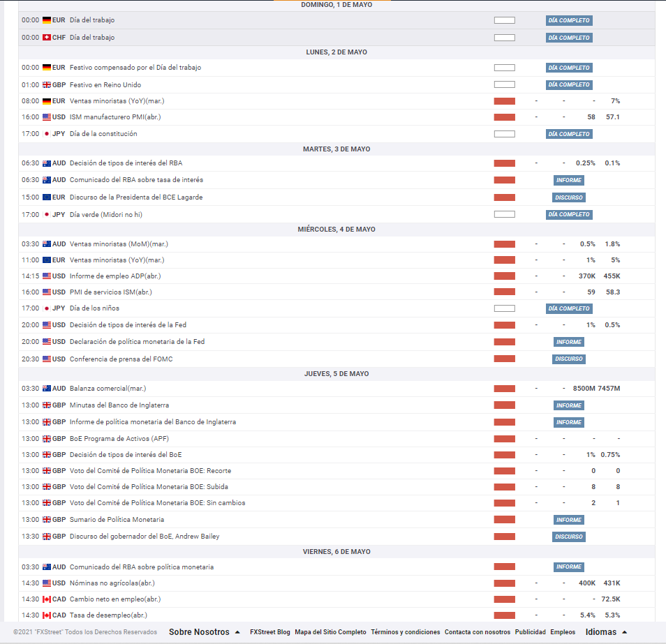Click the US flag beside Informe de empleo ADP
This screenshot has height=644, width=666.
coord(47,276)
